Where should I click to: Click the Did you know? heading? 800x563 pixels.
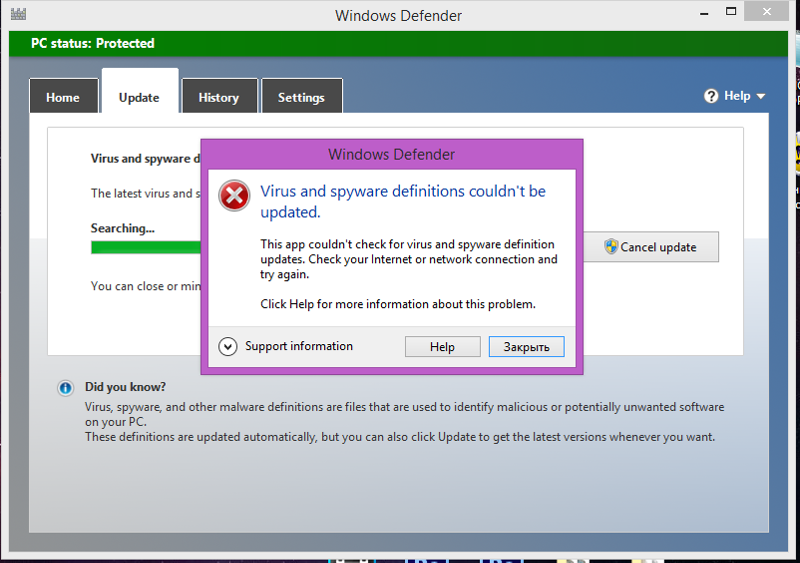[x=125, y=387]
